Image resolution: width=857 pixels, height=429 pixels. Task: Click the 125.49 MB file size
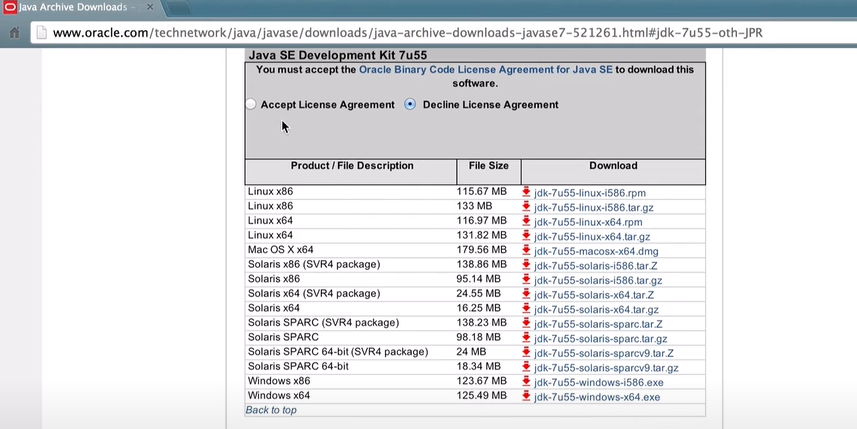pyautogui.click(x=482, y=396)
